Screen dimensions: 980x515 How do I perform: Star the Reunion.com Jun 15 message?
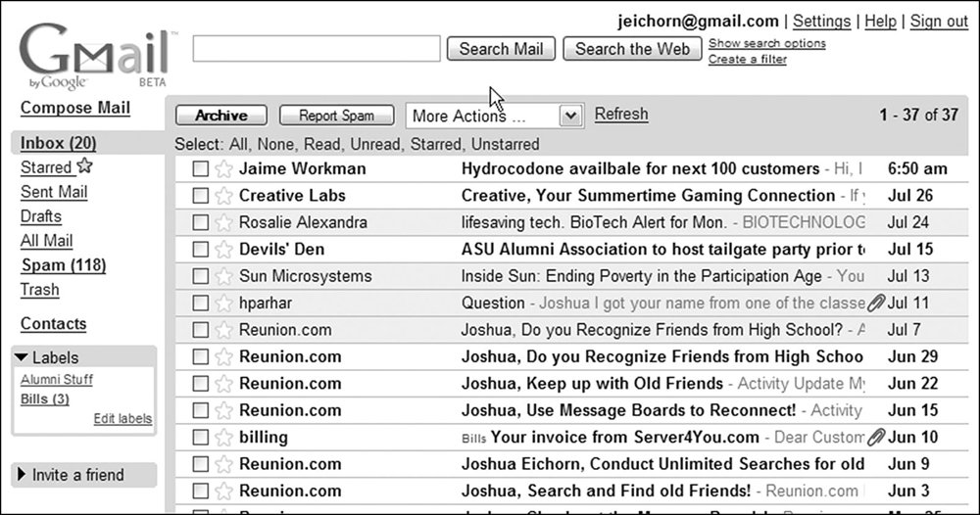tap(223, 410)
